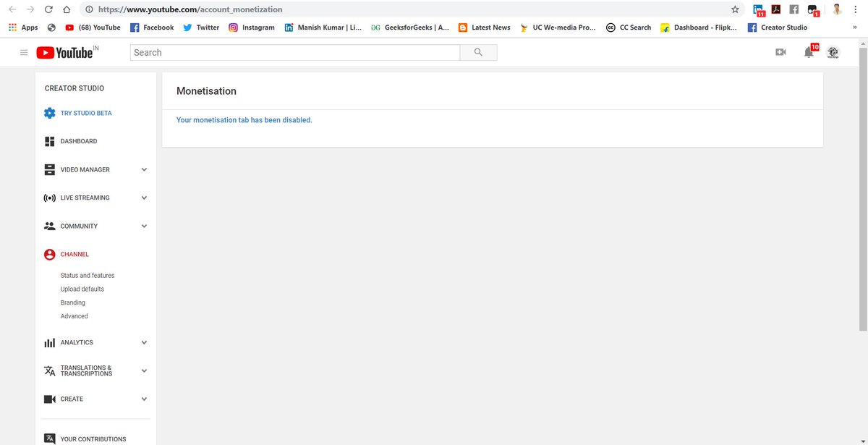The image size is (868, 445).
Task: Open the account avatar menu
Action: tap(833, 52)
